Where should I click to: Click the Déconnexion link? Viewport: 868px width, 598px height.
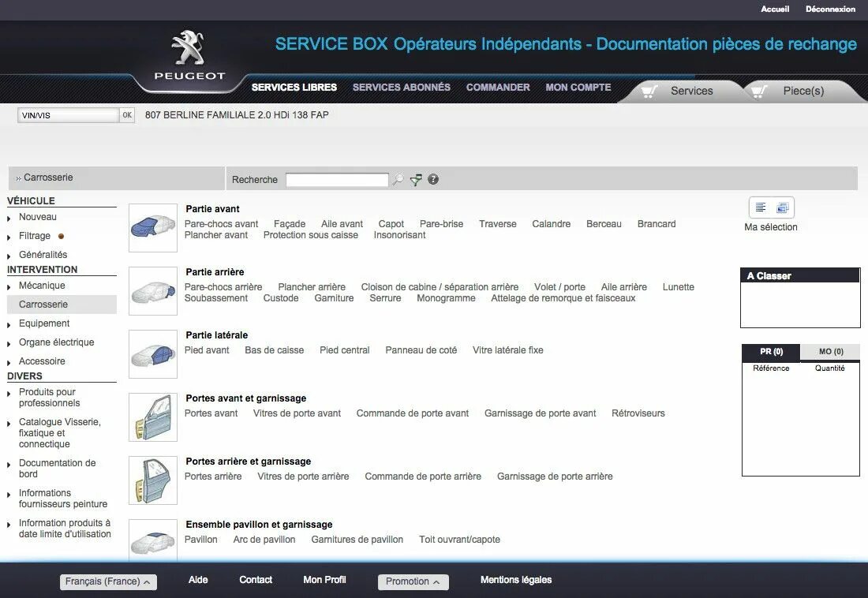pos(830,9)
